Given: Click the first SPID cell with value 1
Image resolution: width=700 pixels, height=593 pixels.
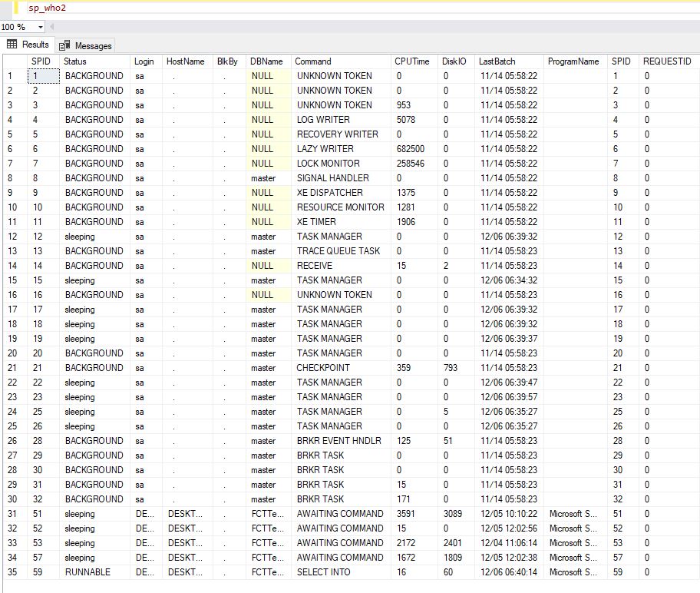Looking at the screenshot, I should (43, 76).
